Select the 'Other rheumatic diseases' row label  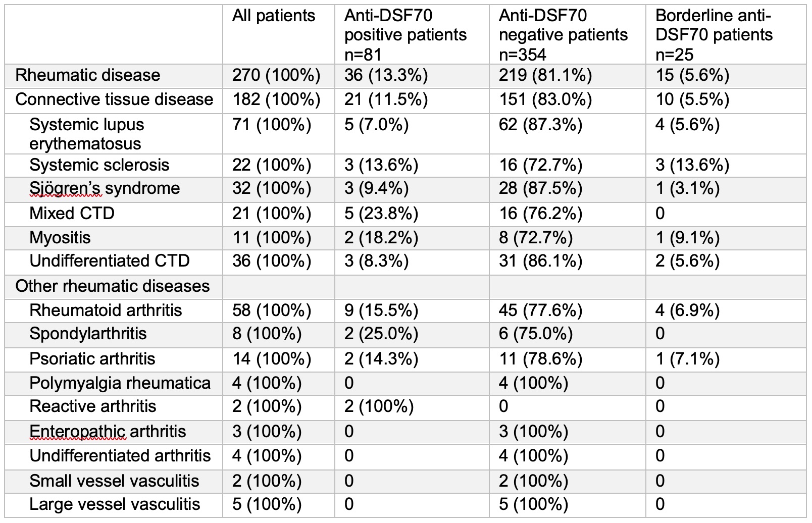tap(112, 286)
